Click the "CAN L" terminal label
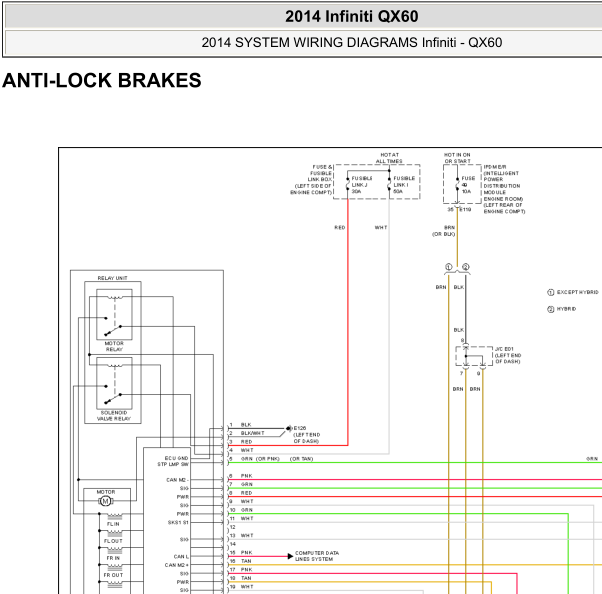 [x=181, y=556]
